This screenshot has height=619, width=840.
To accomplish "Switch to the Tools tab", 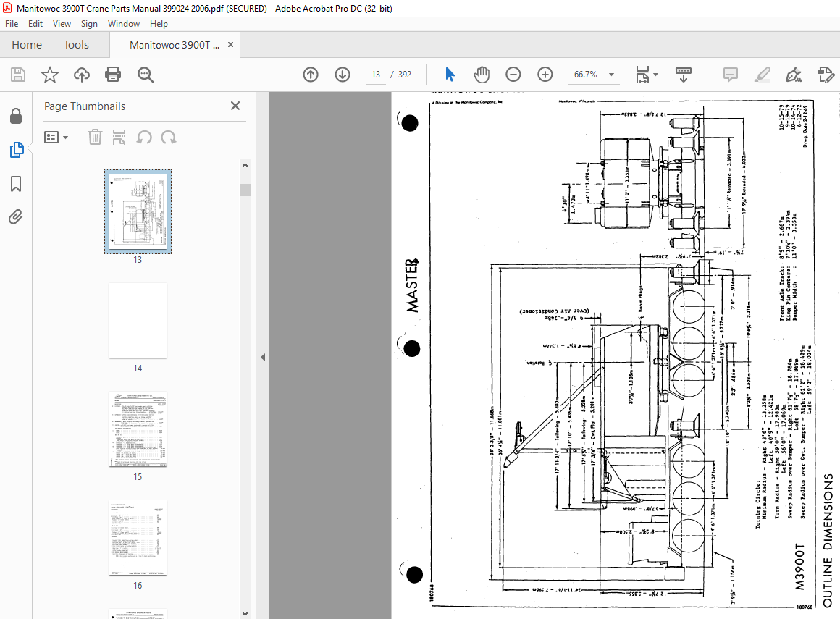I will 76,44.
